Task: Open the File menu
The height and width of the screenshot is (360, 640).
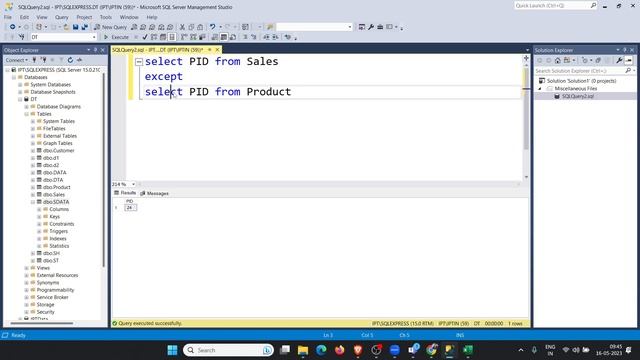Action: (x=8, y=17)
